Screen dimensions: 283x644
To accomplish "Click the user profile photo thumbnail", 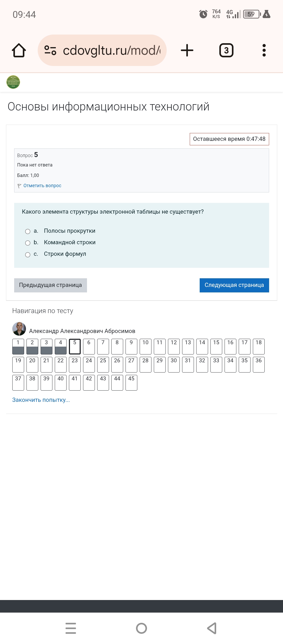I will pos(19,329).
